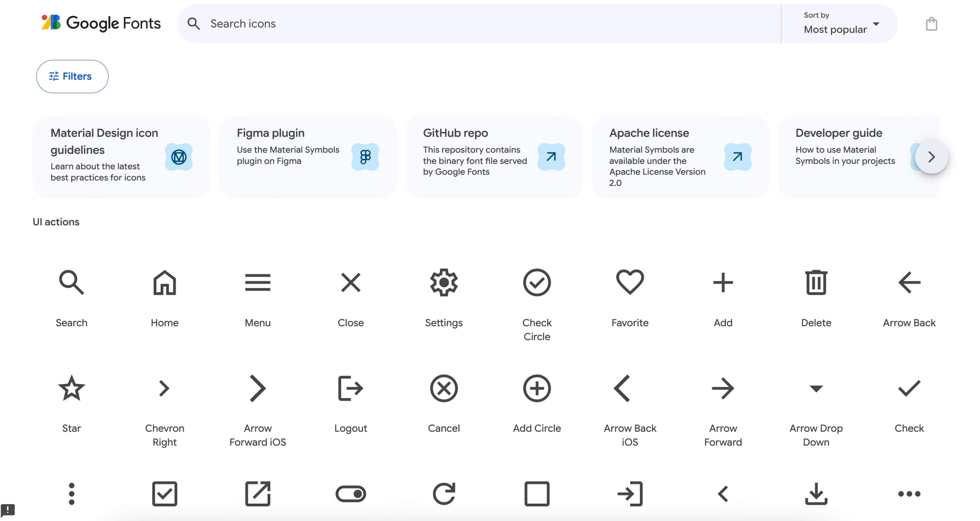The width and height of the screenshot is (980, 521).
Task: Select the download icon
Action: 816,494
